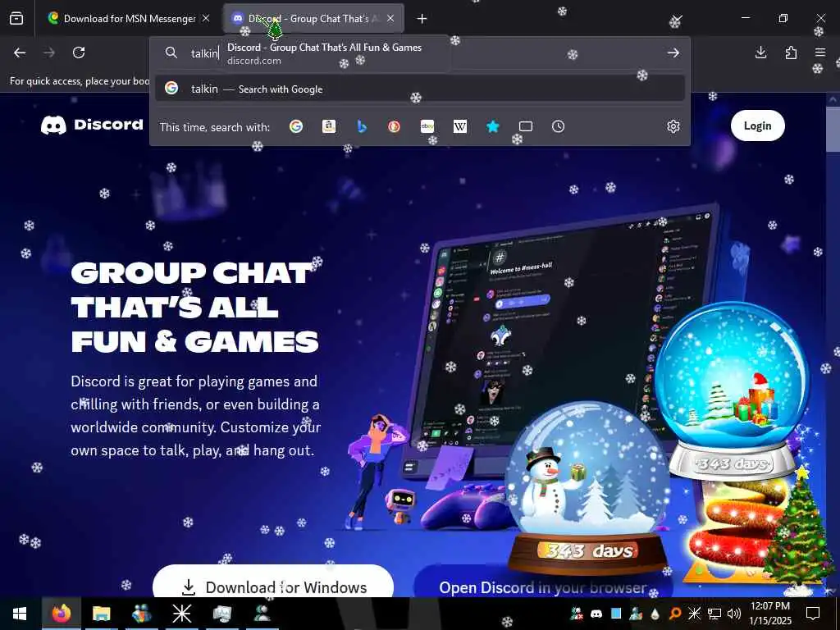Image resolution: width=840 pixels, height=630 pixels.
Task: Go back to the previous page
Action: (20, 52)
